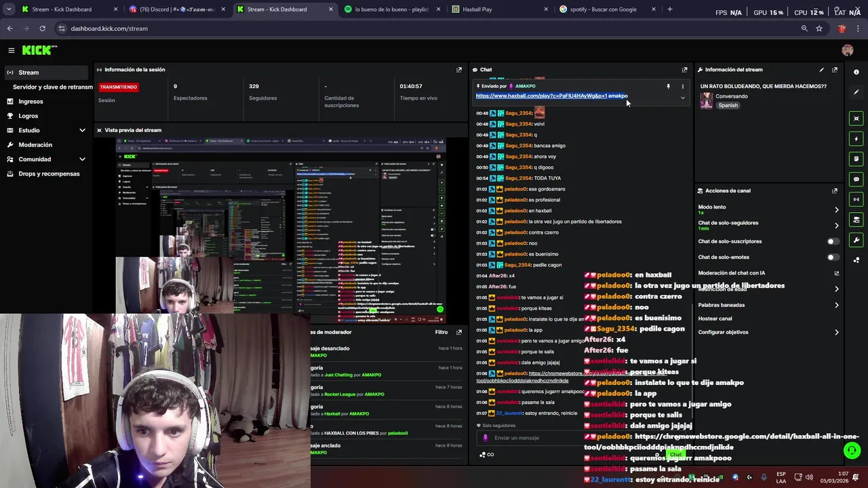Click the dots icon below wrench widget
868x488 pixels.
pyautogui.click(x=856, y=260)
